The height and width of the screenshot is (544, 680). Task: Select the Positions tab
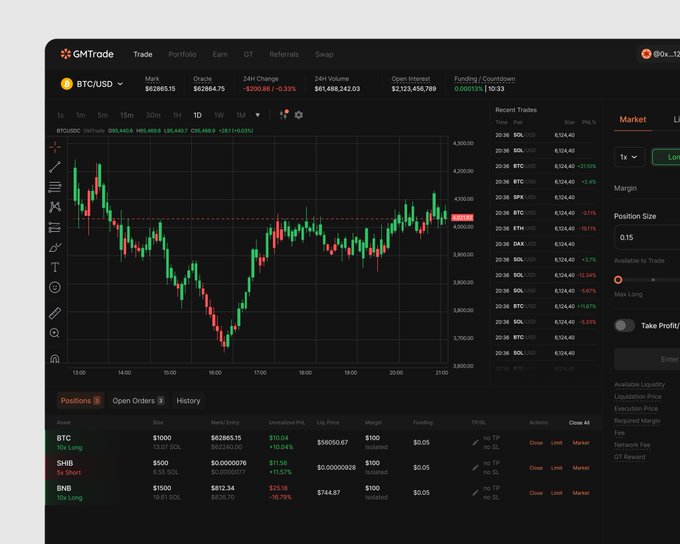coord(80,400)
